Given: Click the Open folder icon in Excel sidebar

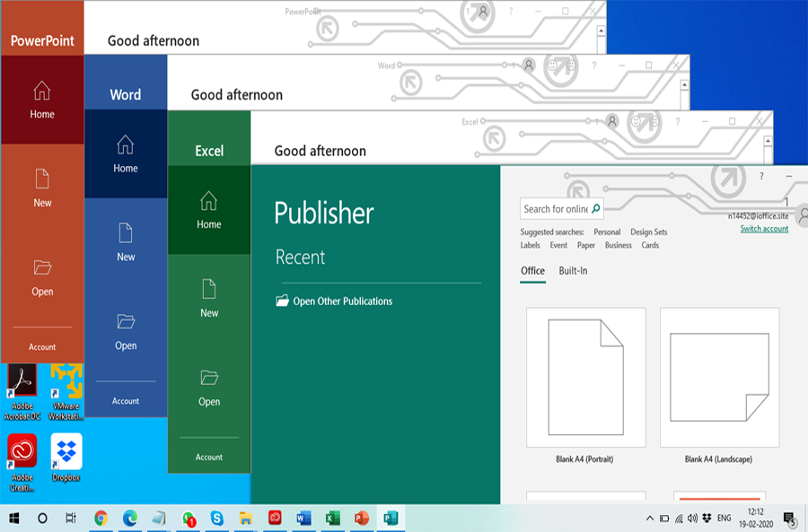Looking at the screenshot, I should point(209,378).
